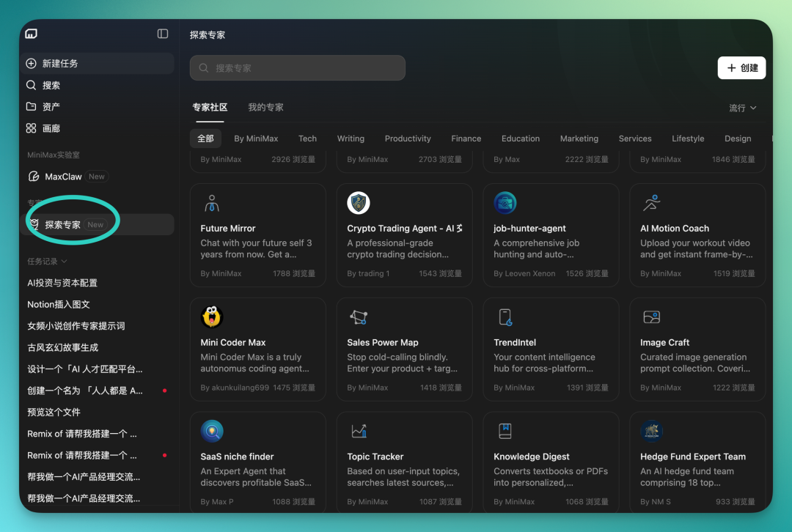Click the Topic Tracker chart icon
This screenshot has width=792, height=532.
pos(359,431)
